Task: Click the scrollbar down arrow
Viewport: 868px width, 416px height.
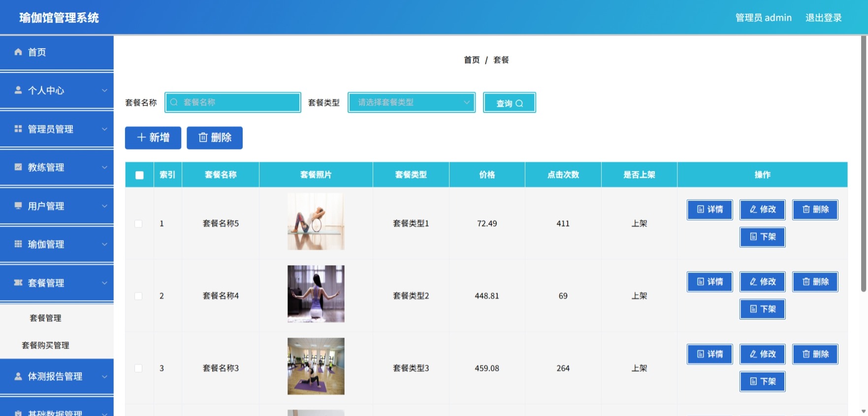Action: click(863, 411)
